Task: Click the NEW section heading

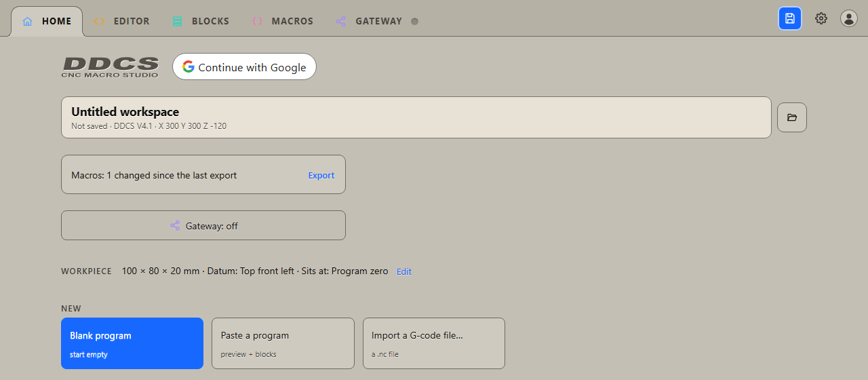Action: [x=71, y=308]
